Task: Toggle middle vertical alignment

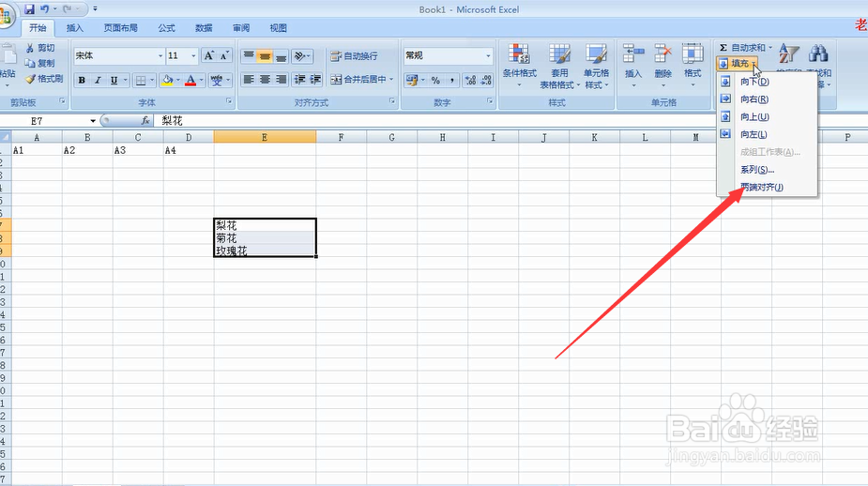Action: point(266,56)
